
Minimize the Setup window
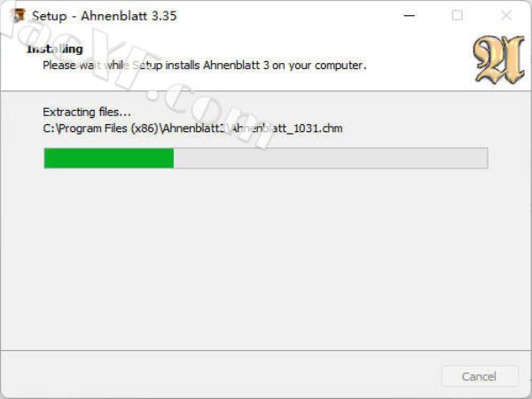point(410,15)
